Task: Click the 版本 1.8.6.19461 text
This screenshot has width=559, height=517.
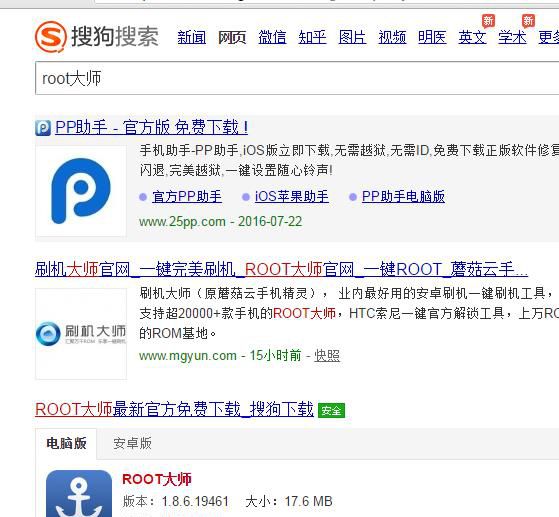Action: pos(175,501)
